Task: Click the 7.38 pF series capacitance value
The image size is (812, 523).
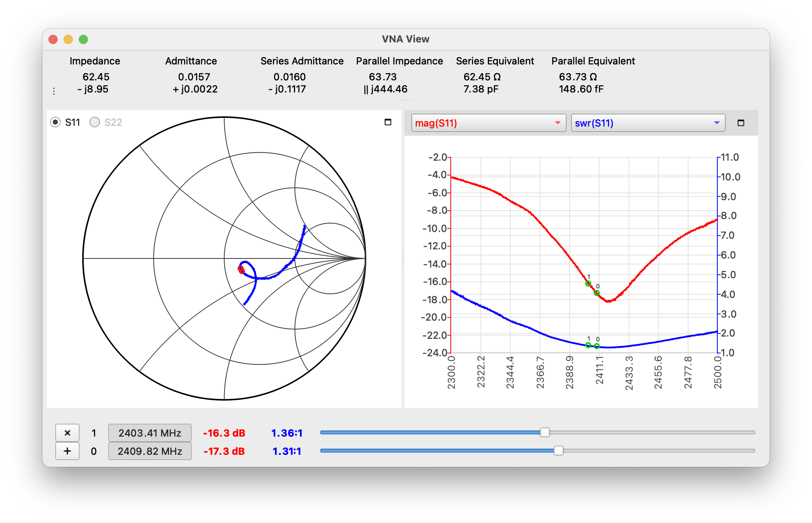Action: coord(481,89)
